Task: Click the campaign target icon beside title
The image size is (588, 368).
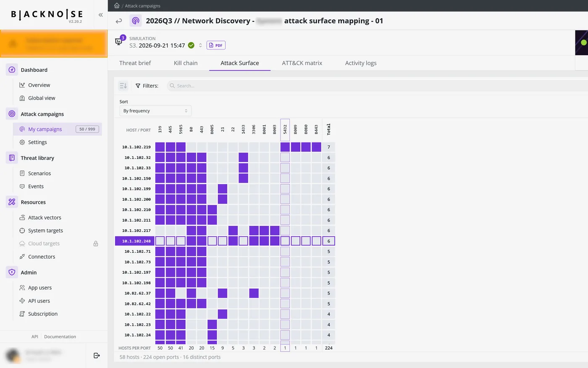Action: (135, 21)
